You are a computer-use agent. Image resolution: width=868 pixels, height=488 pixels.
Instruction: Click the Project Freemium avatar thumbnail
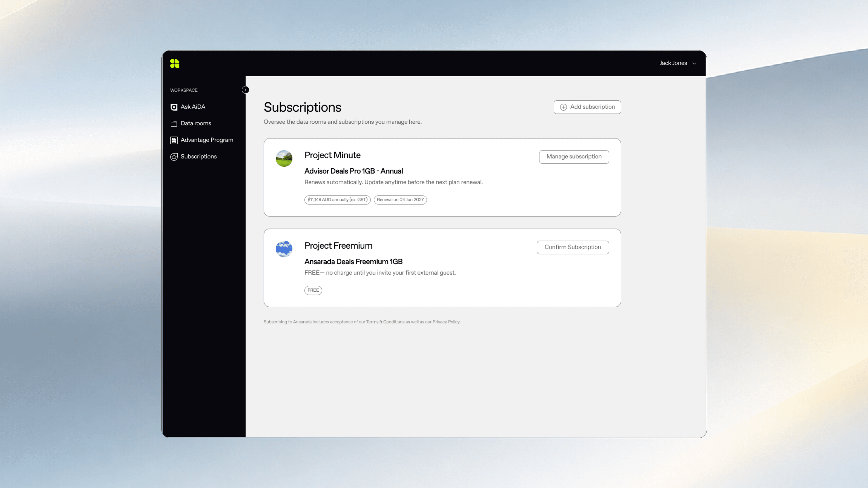click(x=284, y=249)
